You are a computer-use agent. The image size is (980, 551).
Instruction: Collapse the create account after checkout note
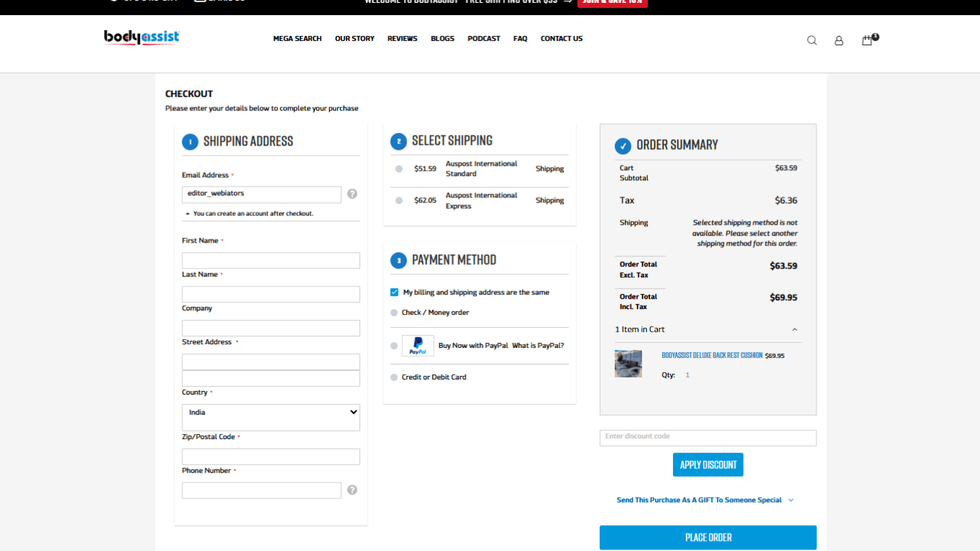[x=249, y=214]
